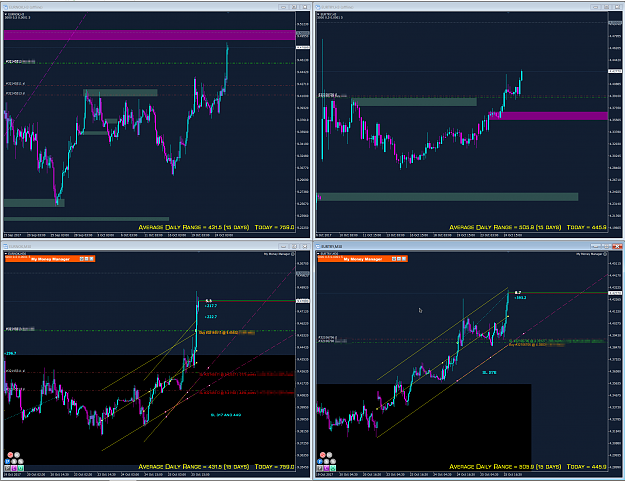Click the magenta square button in EURTRY M30 chart
The height and width of the screenshot is (481, 625).
(326, 468)
